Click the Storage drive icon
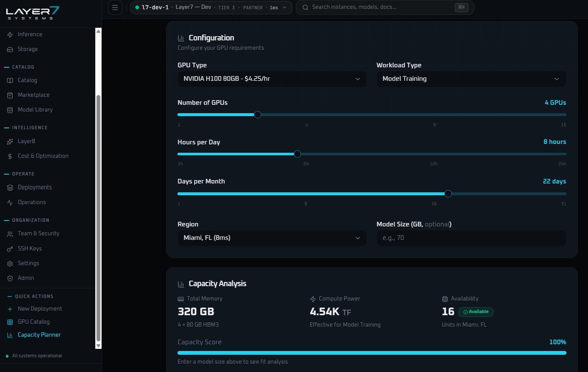The height and width of the screenshot is (372, 588). 10,49
